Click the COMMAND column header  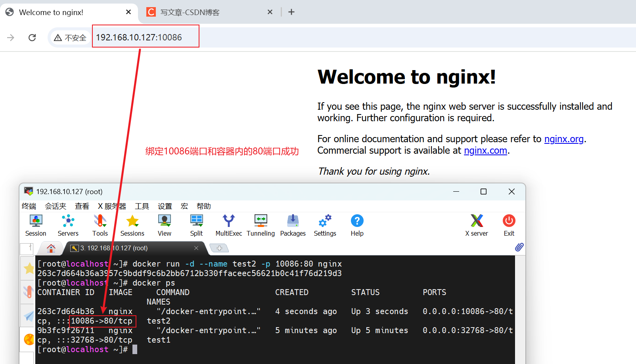point(173,292)
